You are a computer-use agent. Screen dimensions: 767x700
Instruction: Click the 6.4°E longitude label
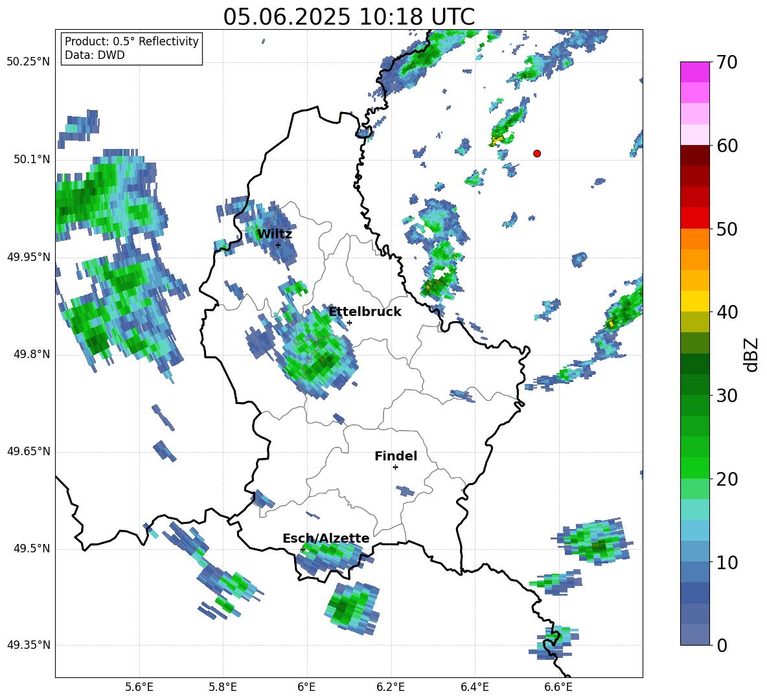[474, 687]
